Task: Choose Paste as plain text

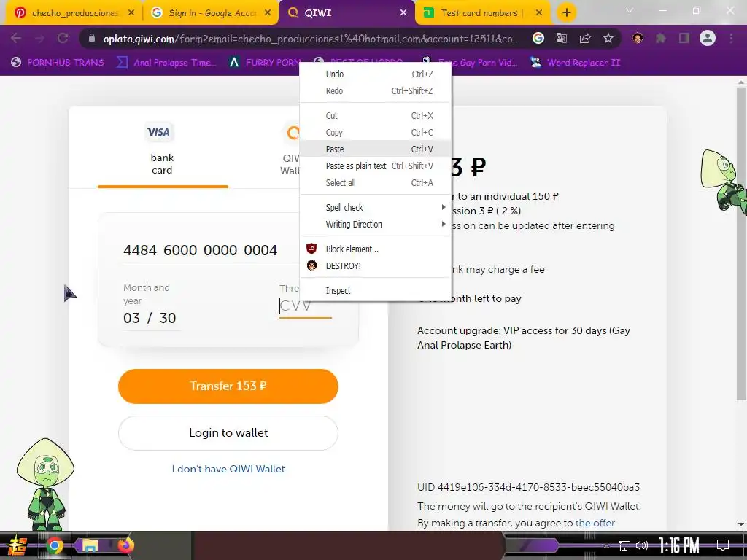Action: [x=376, y=166]
